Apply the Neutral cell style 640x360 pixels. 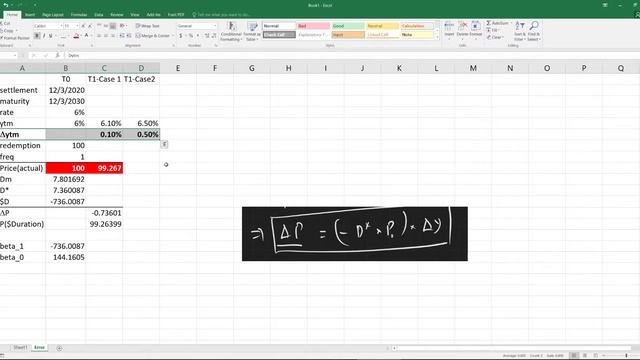[382, 26]
